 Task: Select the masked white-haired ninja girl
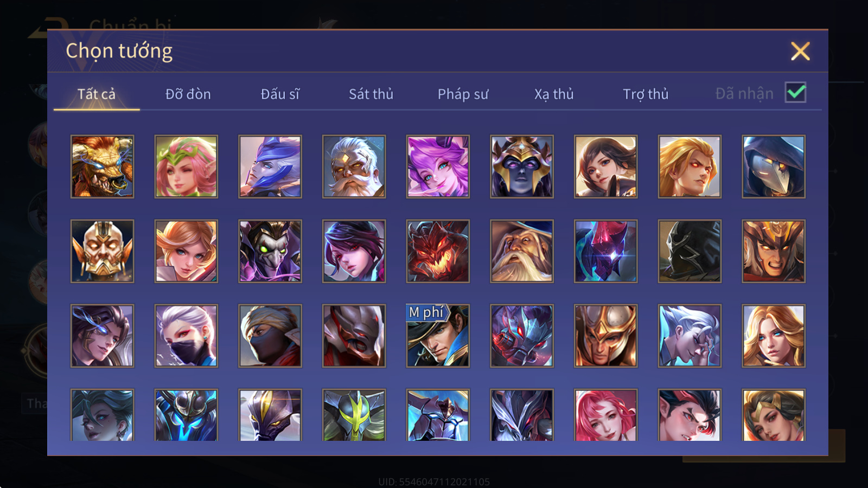186,336
